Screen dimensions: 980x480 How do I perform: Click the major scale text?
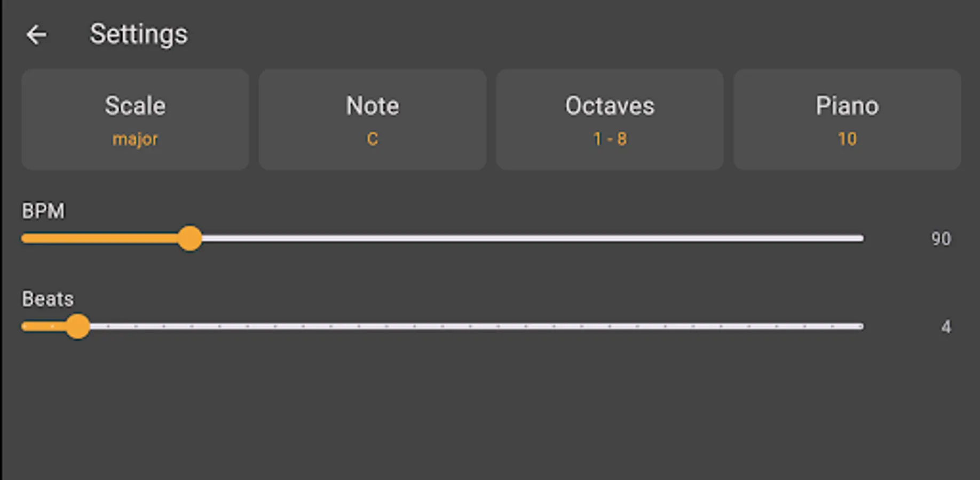(x=135, y=139)
